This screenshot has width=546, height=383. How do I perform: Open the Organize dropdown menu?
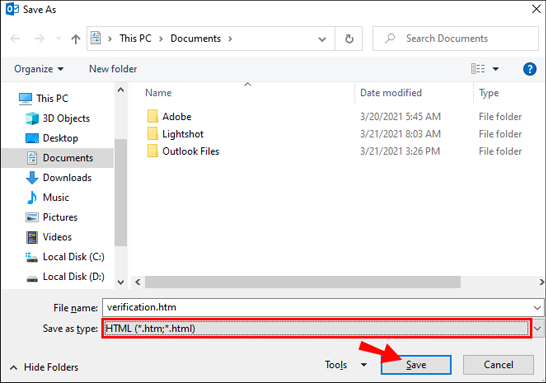click(x=39, y=69)
